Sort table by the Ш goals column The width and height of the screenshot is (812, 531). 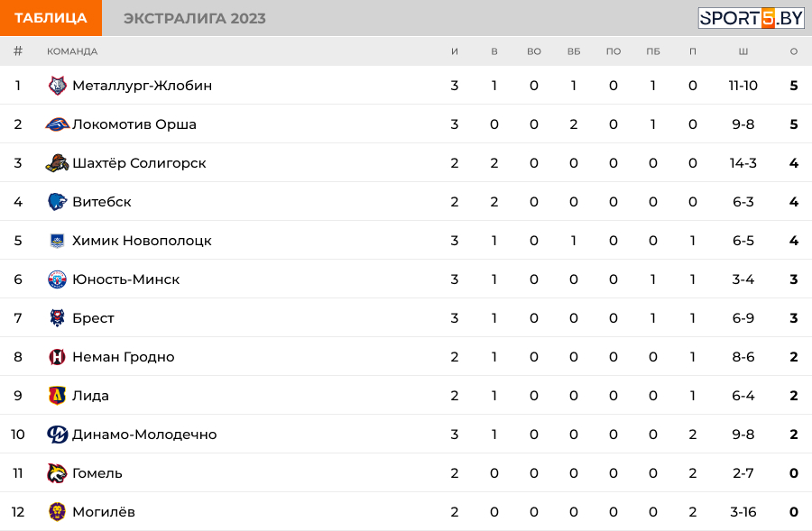[743, 51]
